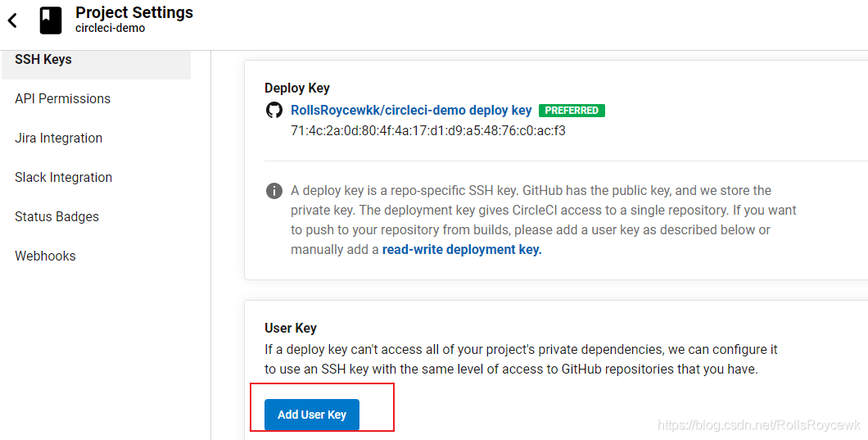
Task: Click the GitHub logo next to deploy key
Action: [274, 111]
